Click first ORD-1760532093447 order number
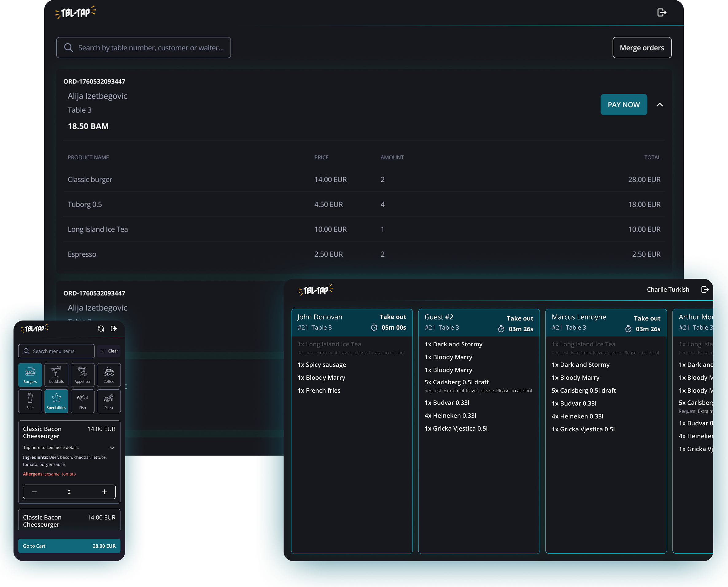 (x=94, y=81)
